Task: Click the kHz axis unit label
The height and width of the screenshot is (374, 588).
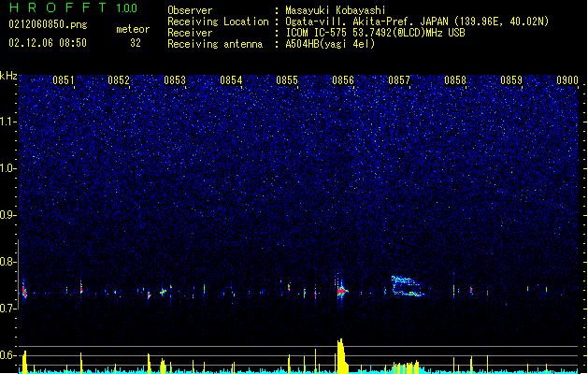Action: (8, 76)
